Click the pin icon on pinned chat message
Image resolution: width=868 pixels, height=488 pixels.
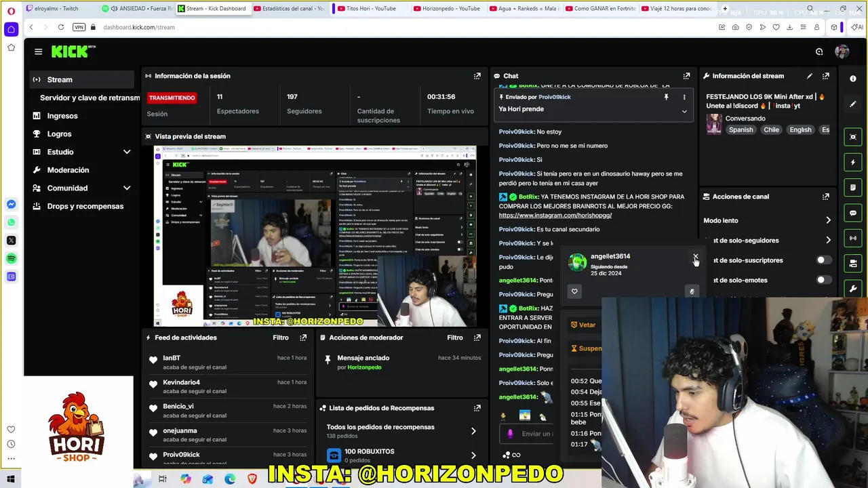click(x=666, y=97)
